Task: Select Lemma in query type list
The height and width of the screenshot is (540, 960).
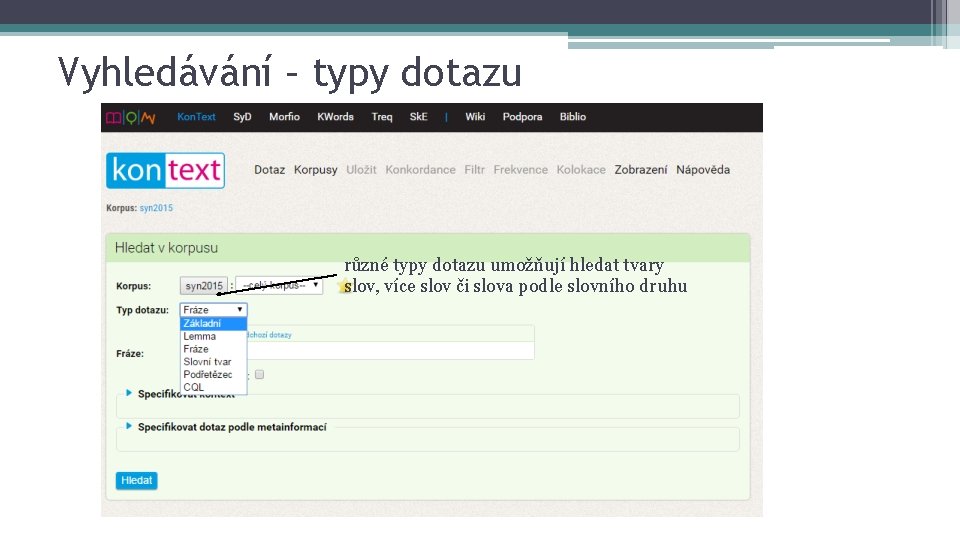Action: click(213, 336)
